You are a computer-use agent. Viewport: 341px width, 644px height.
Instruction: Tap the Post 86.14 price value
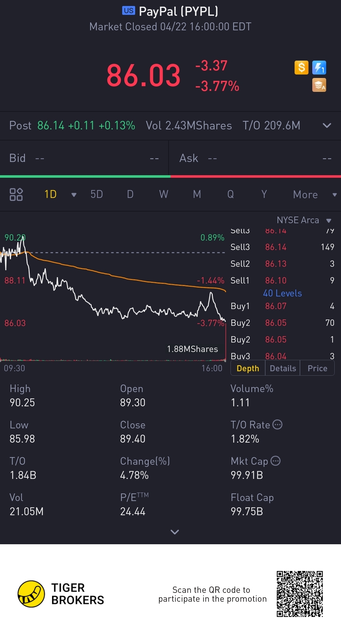pos(51,125)
